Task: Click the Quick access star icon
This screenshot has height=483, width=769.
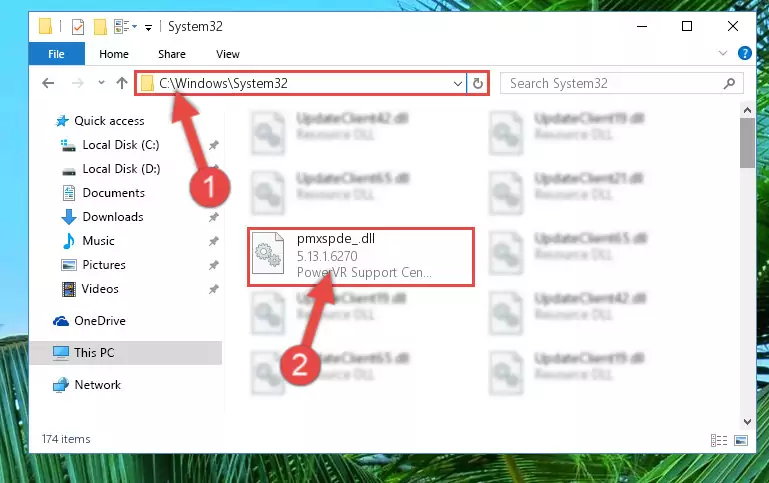Action: (62, 121)
